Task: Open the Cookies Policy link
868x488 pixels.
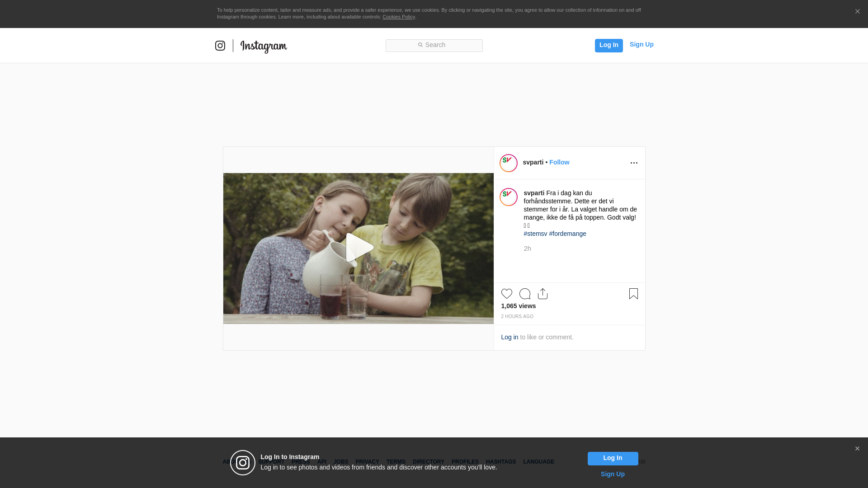Action: pos(399,17)
